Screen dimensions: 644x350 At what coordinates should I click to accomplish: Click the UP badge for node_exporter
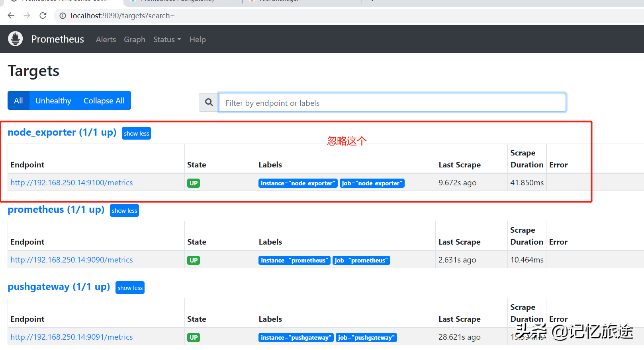pos(194,183)
